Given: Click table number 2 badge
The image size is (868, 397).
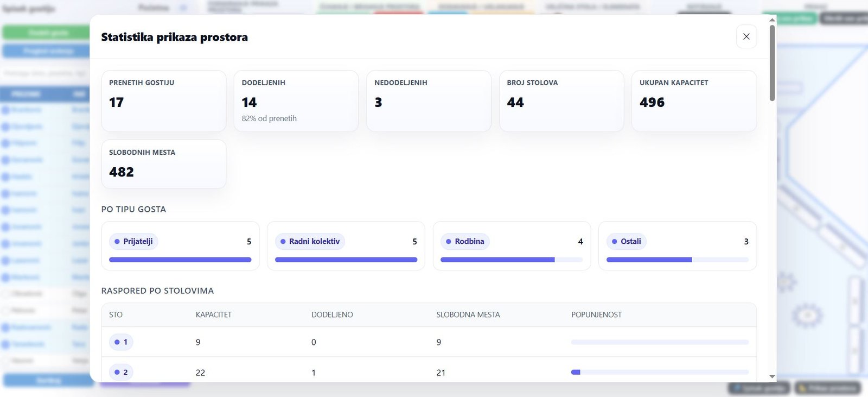Looking at the screenshot, I should tap(121, 372).
